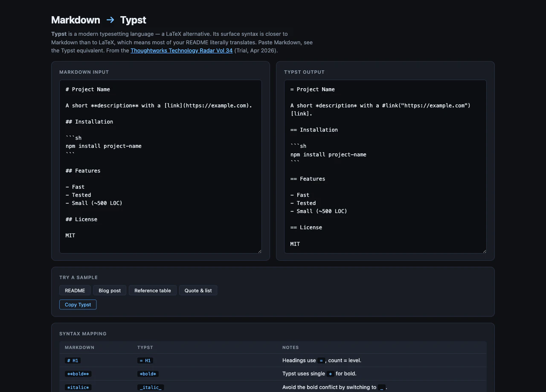The height and width of the screenshot is (392, 546).
Task: Click 'npm install project-name' in Typst output
Action: click(x=328, y=155)
